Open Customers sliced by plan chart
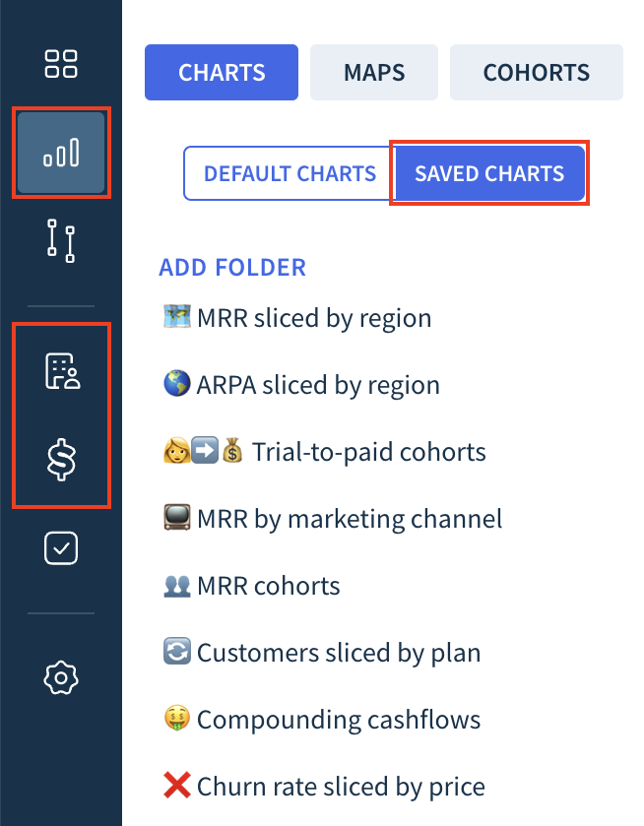 pos(322,653)
